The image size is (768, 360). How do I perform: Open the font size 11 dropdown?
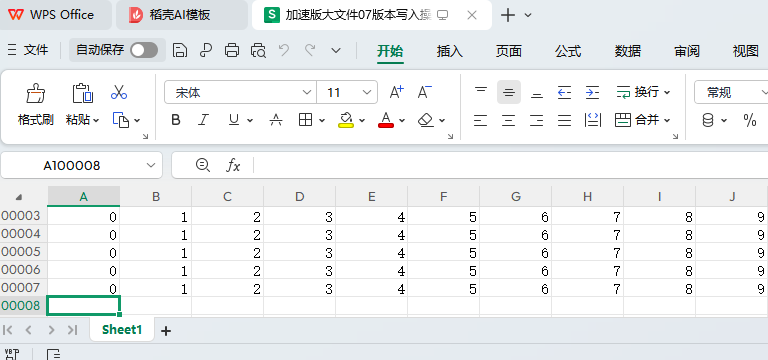(x=366, y=93)
